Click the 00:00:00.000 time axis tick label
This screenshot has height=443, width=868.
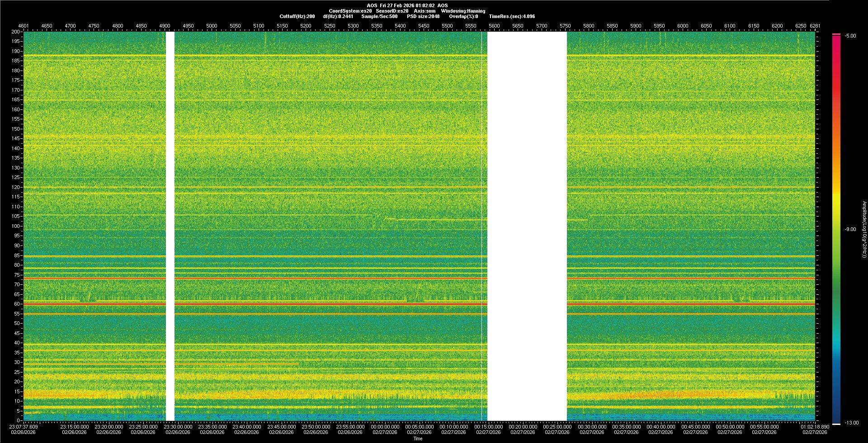point(385,427)
